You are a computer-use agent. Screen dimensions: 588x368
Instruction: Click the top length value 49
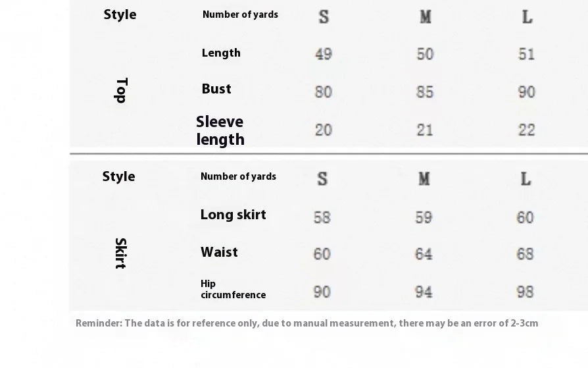[x=324, y=54]
